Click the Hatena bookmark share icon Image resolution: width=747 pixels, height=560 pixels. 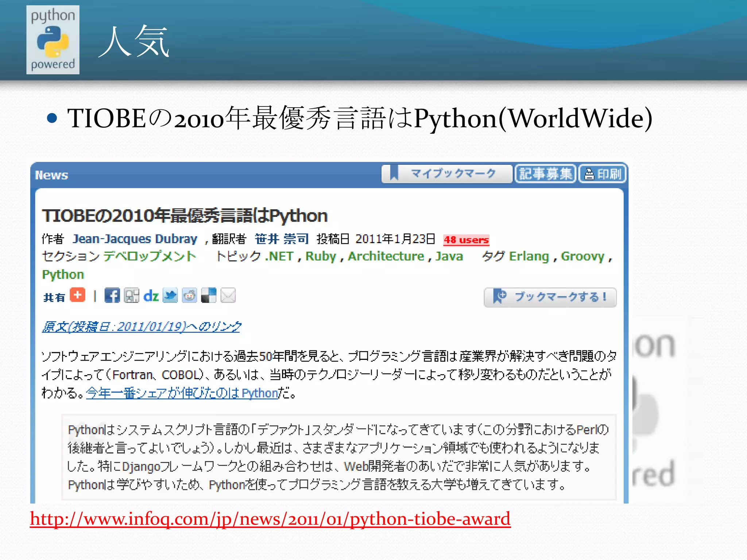[x=131, y=296]
